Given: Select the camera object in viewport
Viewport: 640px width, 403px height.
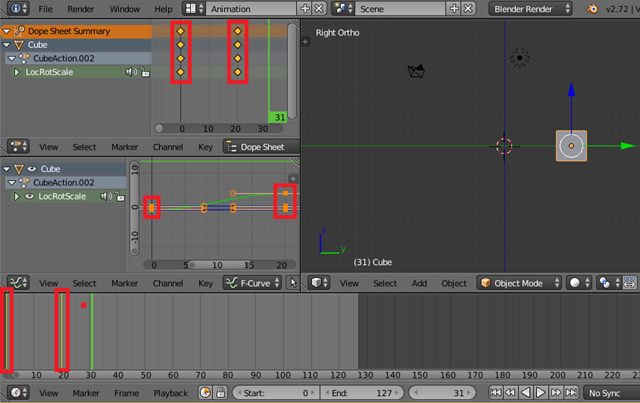Looking at the screenshot, I should 416,71.
